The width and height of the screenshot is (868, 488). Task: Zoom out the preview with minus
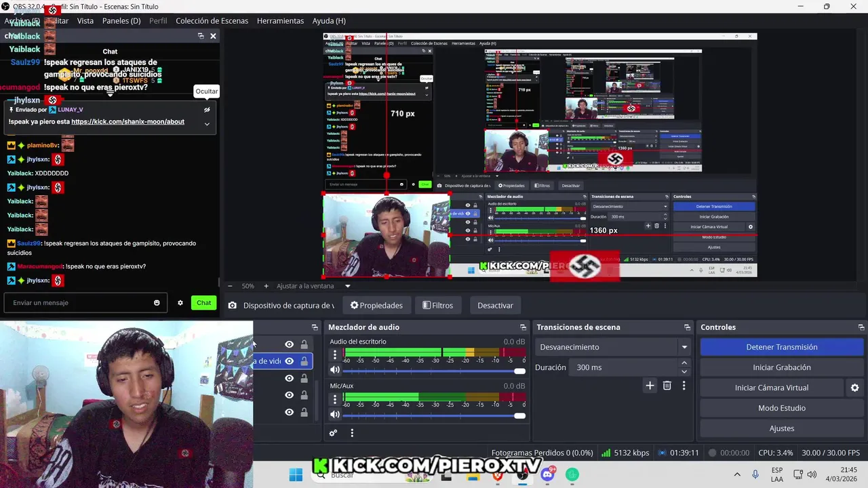[230, 286]
